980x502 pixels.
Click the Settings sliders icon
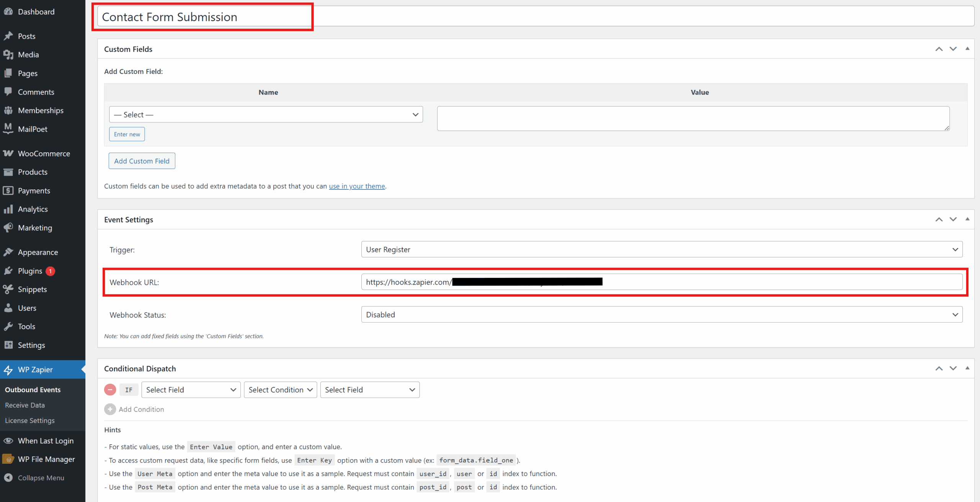(8, 345)
